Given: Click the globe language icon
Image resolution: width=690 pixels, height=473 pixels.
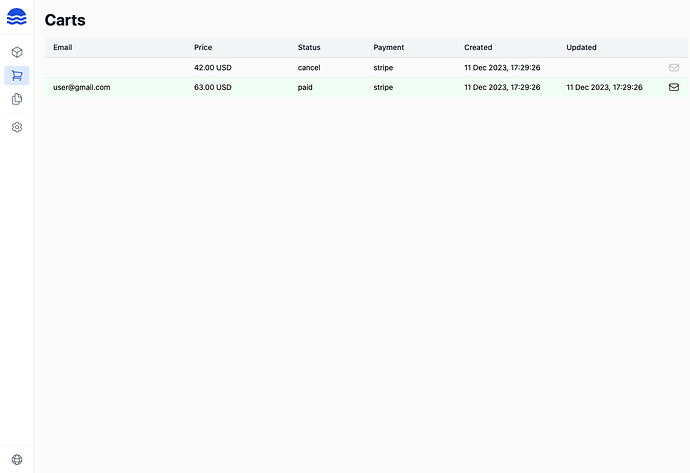Looking at the screenshot, I should 17,459.
